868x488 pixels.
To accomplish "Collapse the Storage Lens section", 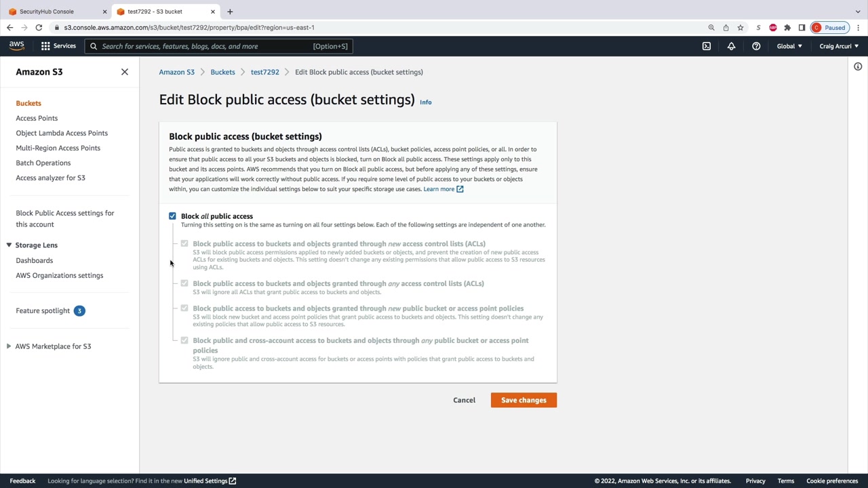I will coord(9,245).
